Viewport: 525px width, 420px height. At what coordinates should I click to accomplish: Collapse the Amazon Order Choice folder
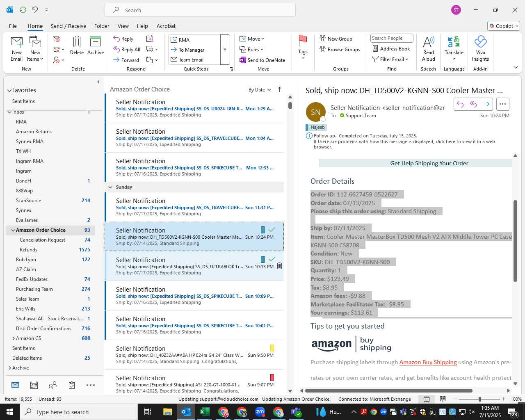click(13, 231)
